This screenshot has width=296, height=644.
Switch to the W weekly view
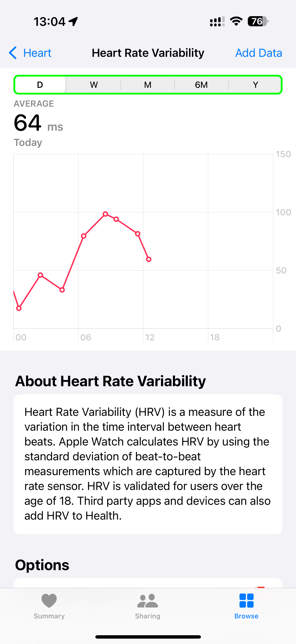coord(94,84)
